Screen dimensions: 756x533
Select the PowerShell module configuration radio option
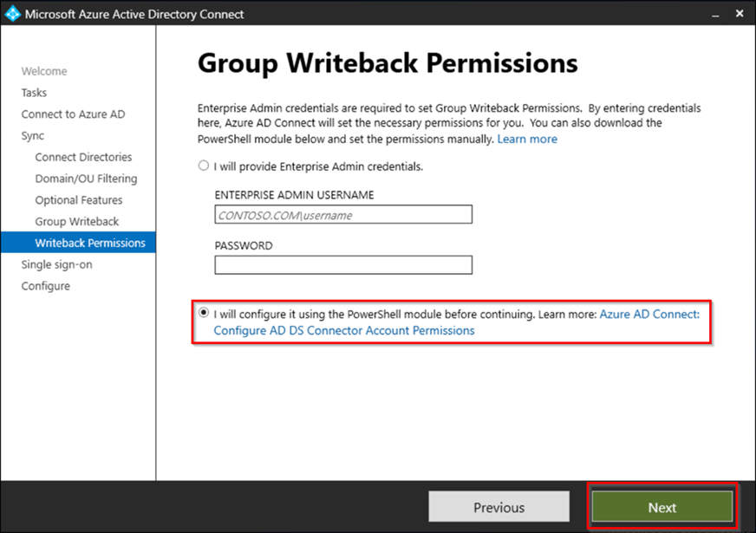coord(204,313)
